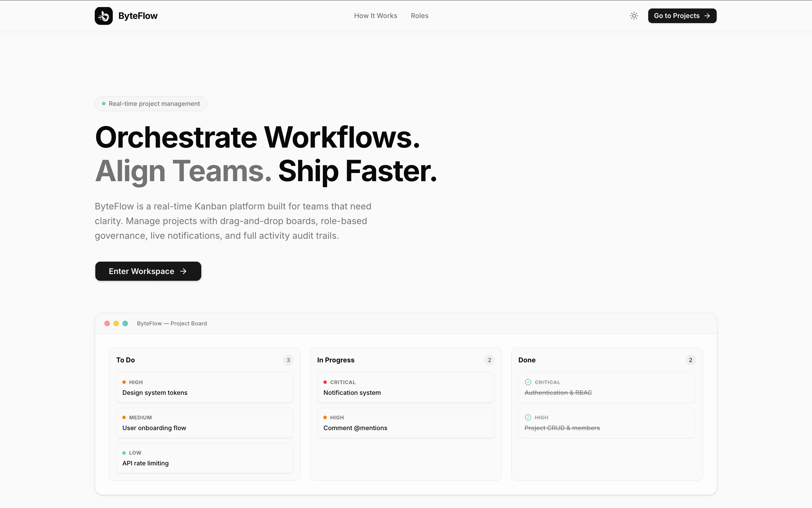This screenshot has height=508, width=812.
Task: Toggle the light/dark theme sun icon
Action: 634,16
